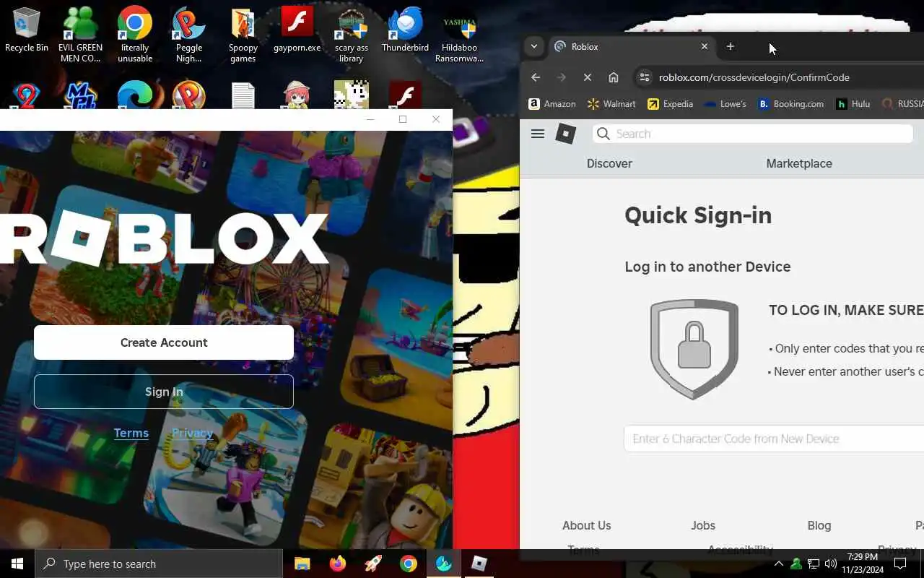
Task: Open the Spoopy games folder
Action: [243, 34]
